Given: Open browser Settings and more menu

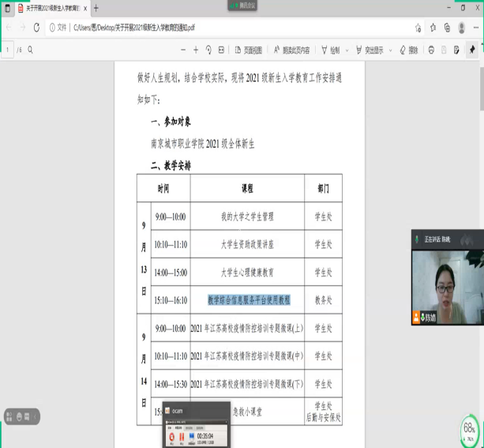Looking at the screenshot, I should pos(476,28).
